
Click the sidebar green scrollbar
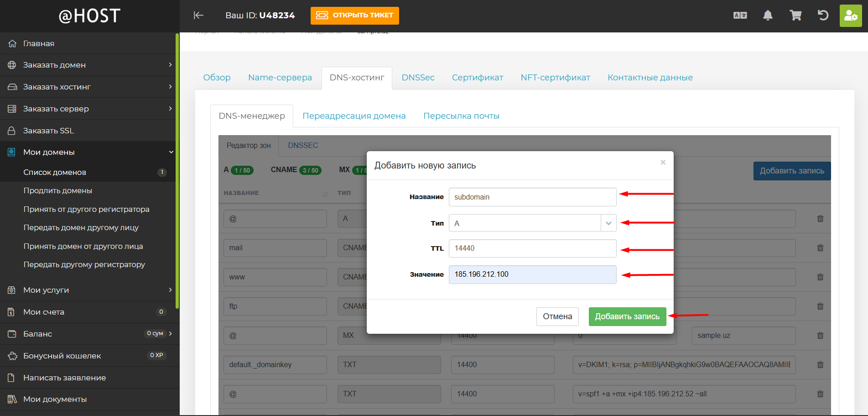click(x=177, y=171)
